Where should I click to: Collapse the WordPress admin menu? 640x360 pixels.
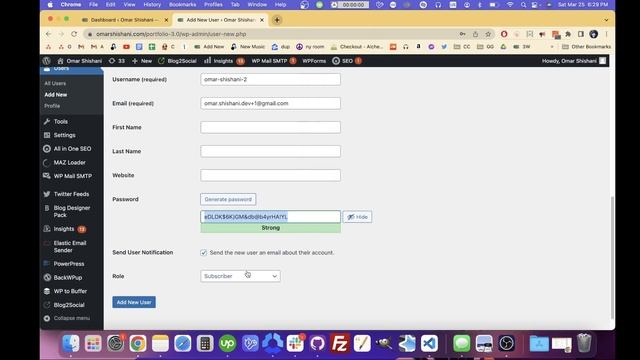[x=67, y=318]
